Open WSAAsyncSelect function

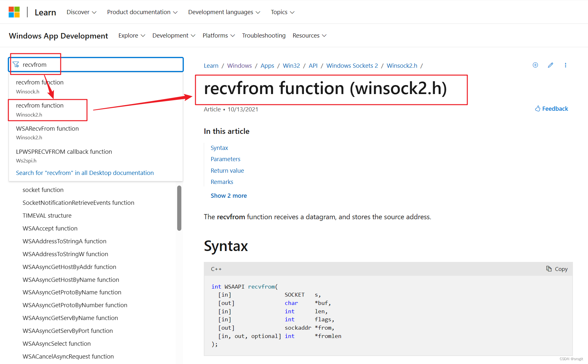[x=56, y=343]
